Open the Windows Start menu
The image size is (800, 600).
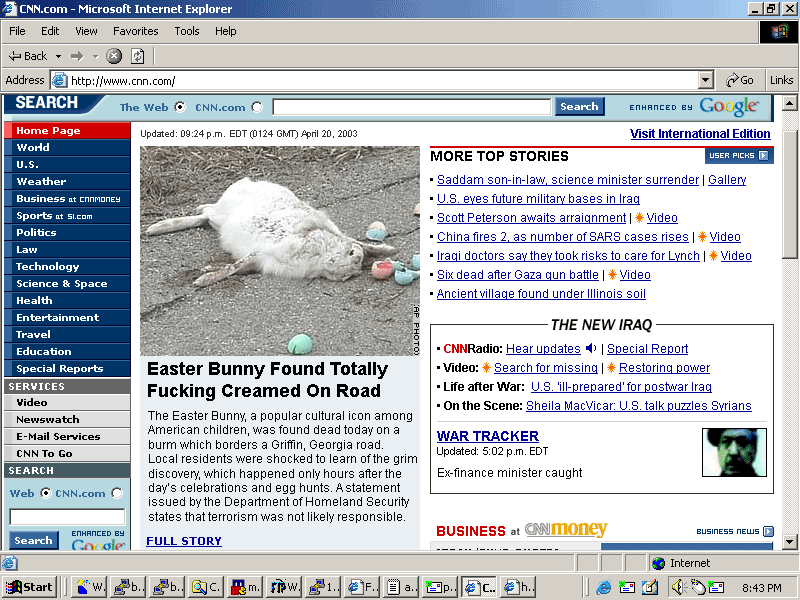click(30, 587)
